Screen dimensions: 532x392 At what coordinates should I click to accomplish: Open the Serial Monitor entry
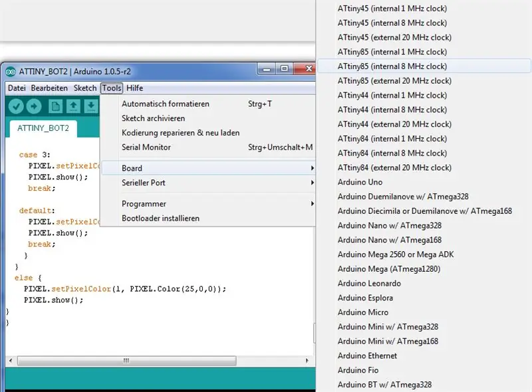tap(208, 147)
